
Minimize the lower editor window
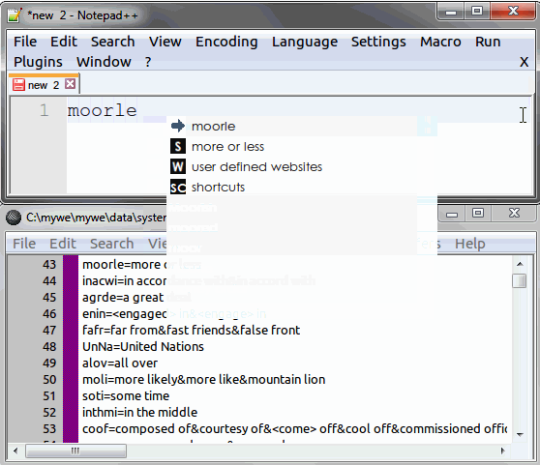[452, 214]
